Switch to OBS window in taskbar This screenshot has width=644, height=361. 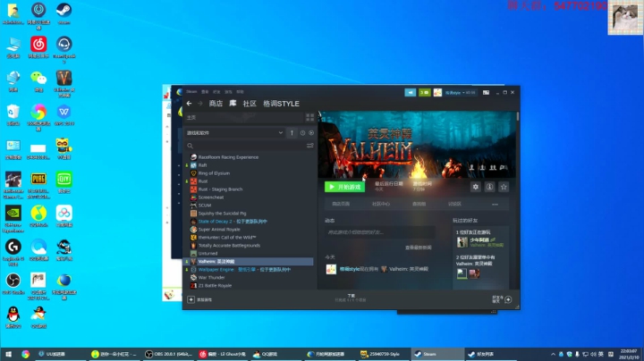click(x=168, y=354)
